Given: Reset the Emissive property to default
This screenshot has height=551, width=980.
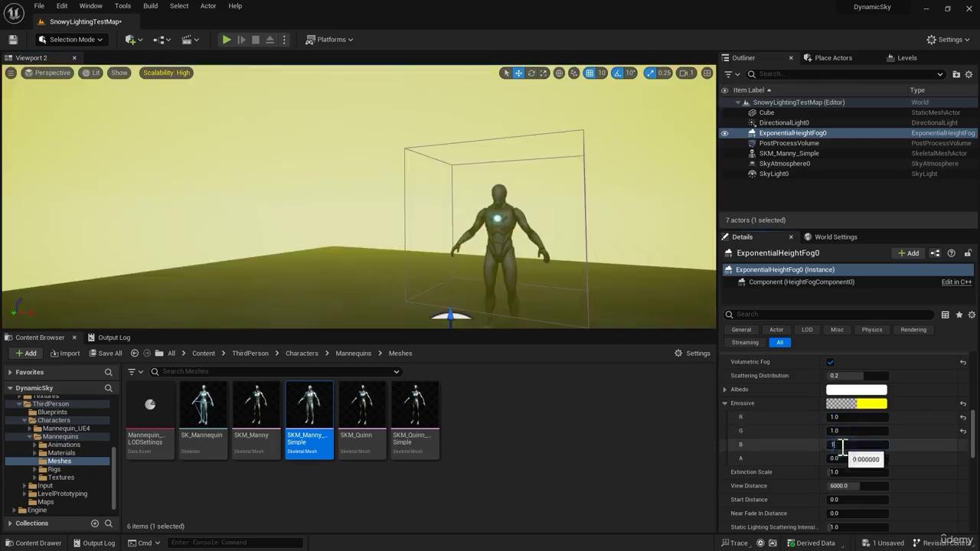Looking at the screenshot, I should point(963,403).
